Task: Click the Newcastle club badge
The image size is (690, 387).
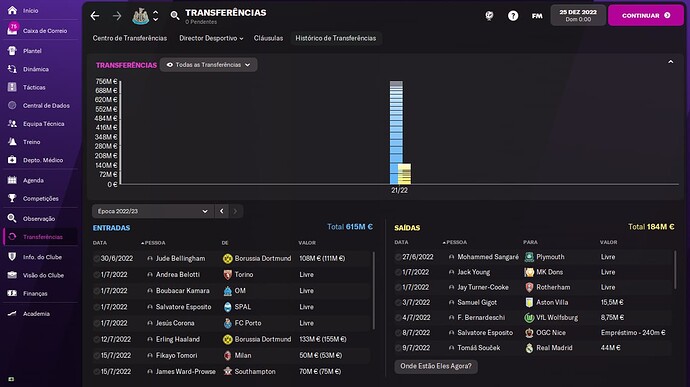Action: click(x=140, y=16)
